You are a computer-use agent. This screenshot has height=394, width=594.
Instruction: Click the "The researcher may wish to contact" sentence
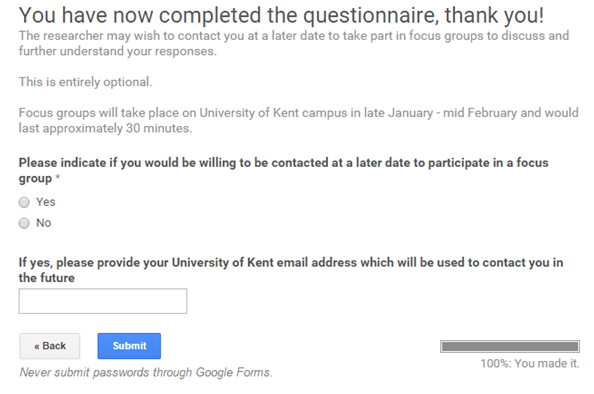click(x=294, y=36)
